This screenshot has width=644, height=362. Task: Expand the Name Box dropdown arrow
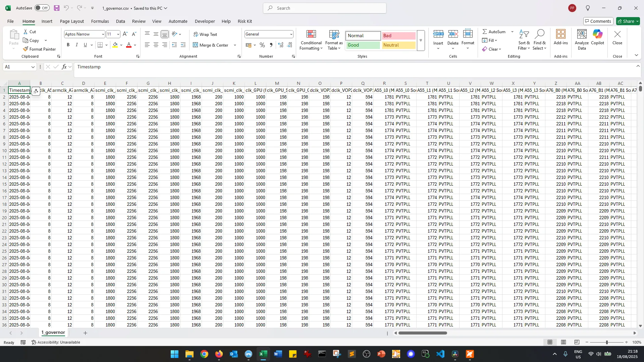(x=33, y=67)
